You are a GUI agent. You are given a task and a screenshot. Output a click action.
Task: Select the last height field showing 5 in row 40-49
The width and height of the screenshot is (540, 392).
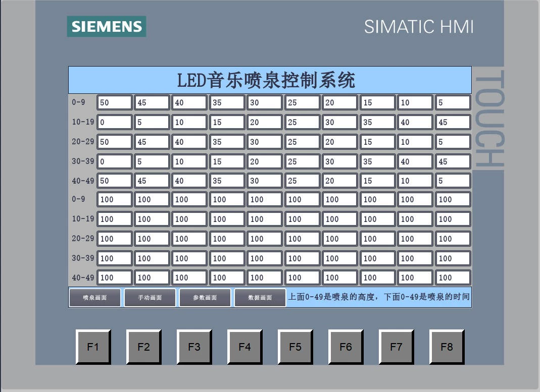453,180
